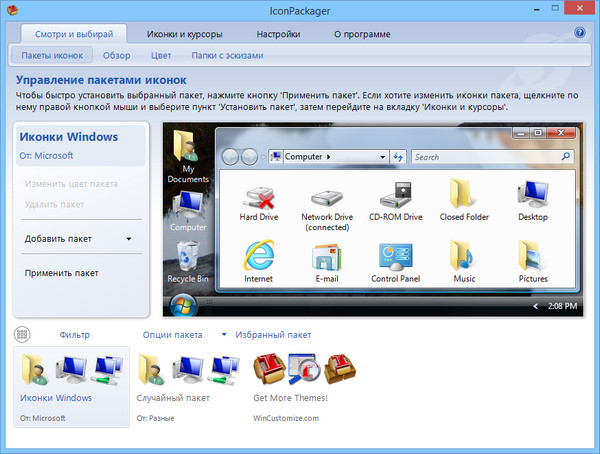Toggle the thumbnail grid view icon

click(x=22, y=334)
